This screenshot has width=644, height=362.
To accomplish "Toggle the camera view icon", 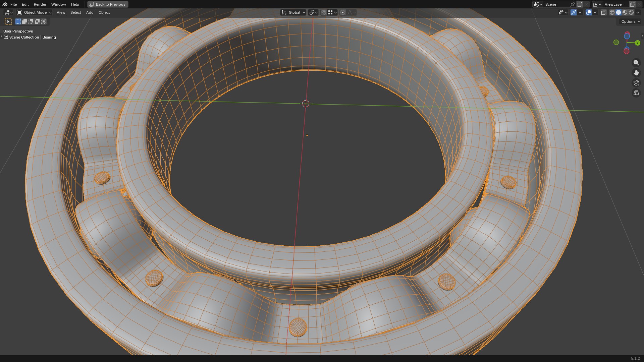I will point(636,83).
